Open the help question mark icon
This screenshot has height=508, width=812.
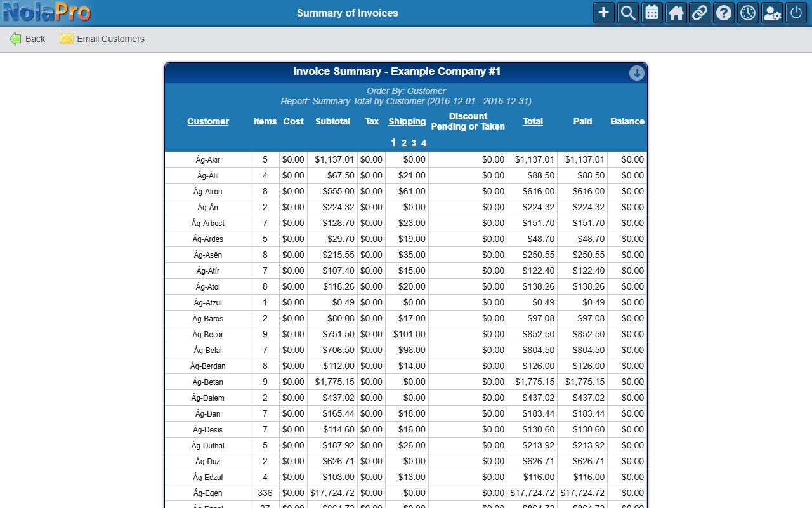tap(724, 13)
